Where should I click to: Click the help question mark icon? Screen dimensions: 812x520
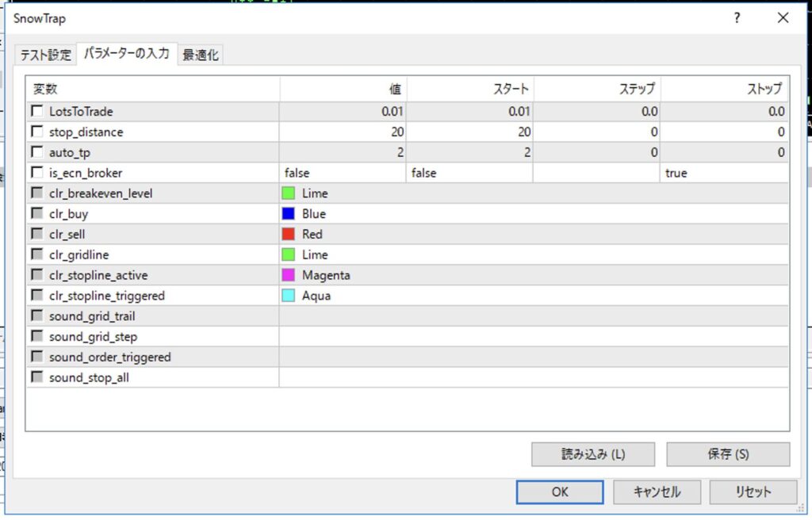point(737,17)
